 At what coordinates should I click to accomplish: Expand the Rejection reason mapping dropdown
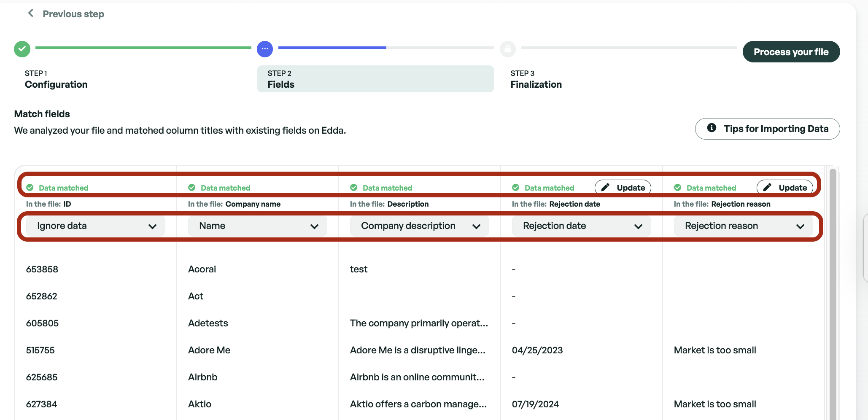[x=744, y=226]
